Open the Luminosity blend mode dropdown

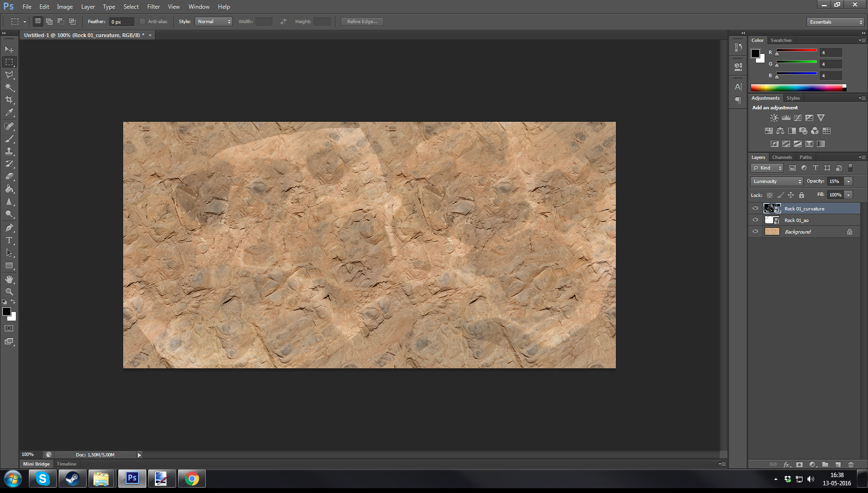(777, 182)
